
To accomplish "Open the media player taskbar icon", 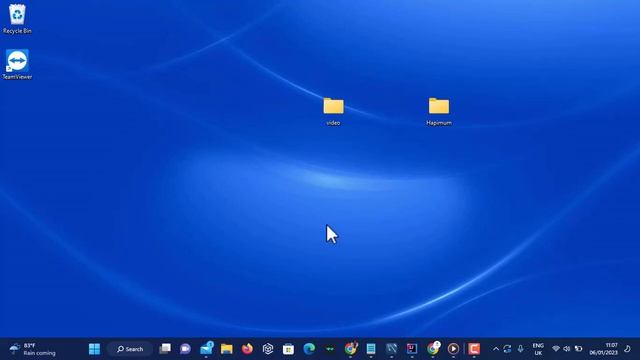I will [453, 349].
